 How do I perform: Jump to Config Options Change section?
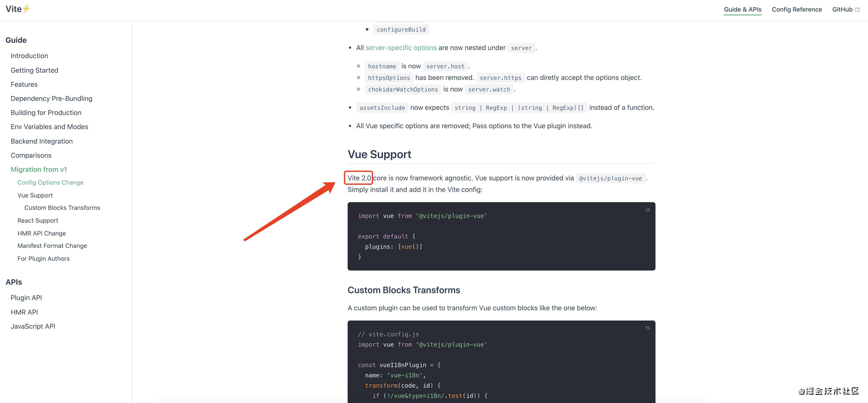point(50,182)
